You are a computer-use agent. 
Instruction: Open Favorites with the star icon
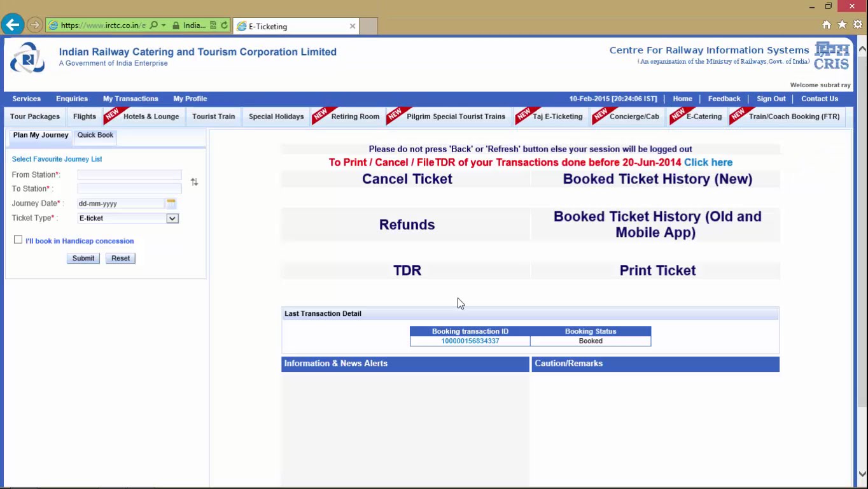842,25
